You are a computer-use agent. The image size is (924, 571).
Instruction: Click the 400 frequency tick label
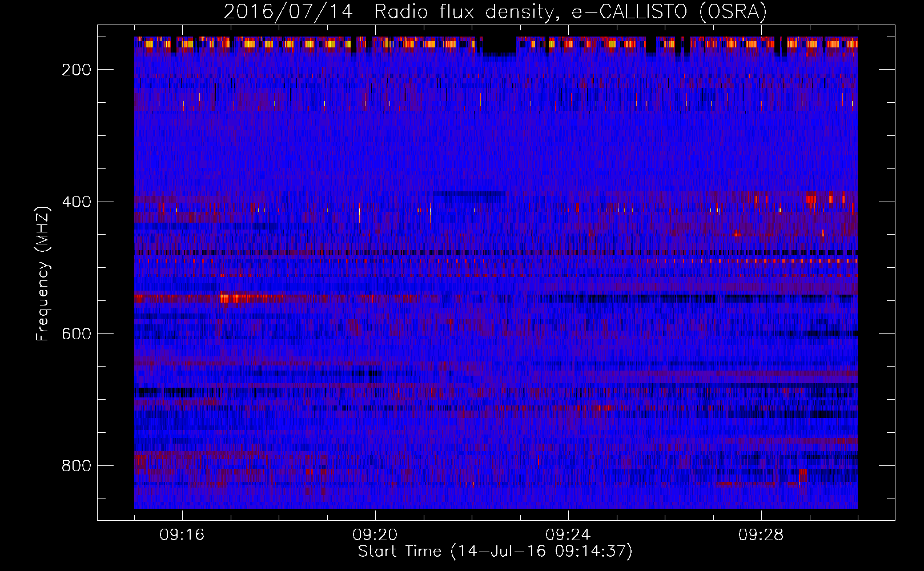pos(77,202)
